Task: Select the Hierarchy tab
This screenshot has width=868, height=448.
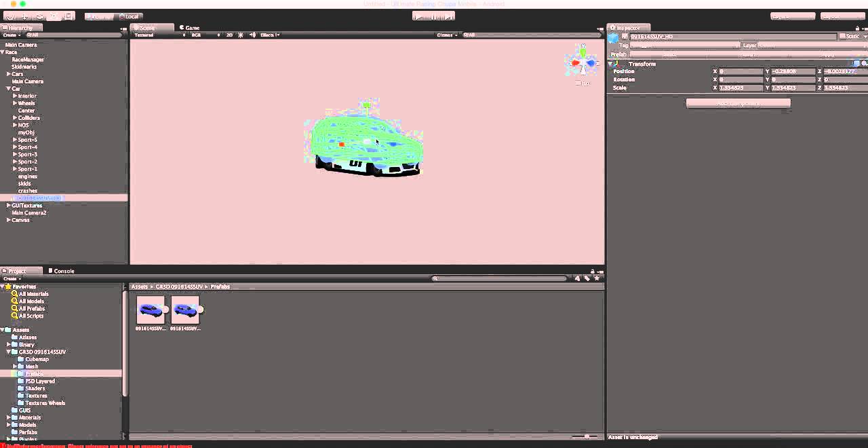Action: pyautogui.click(x=22, y=28)
